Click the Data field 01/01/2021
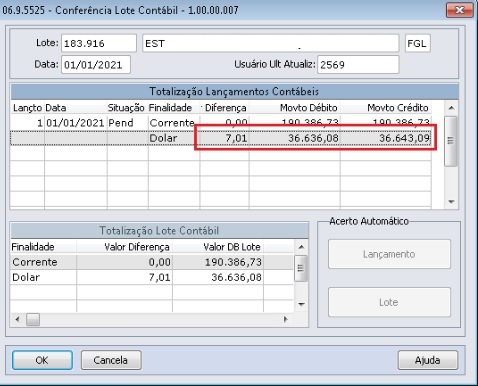Viewport: 478px width, 386px height. point(96,65)
